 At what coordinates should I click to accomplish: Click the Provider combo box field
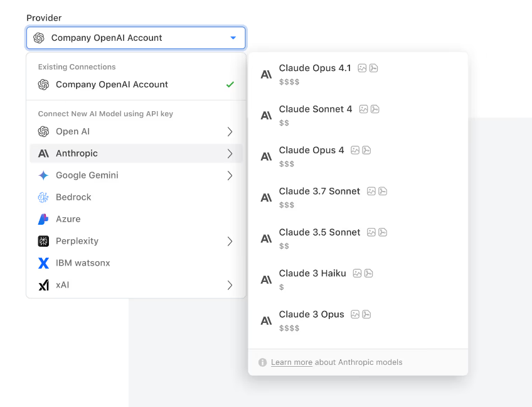136,38
